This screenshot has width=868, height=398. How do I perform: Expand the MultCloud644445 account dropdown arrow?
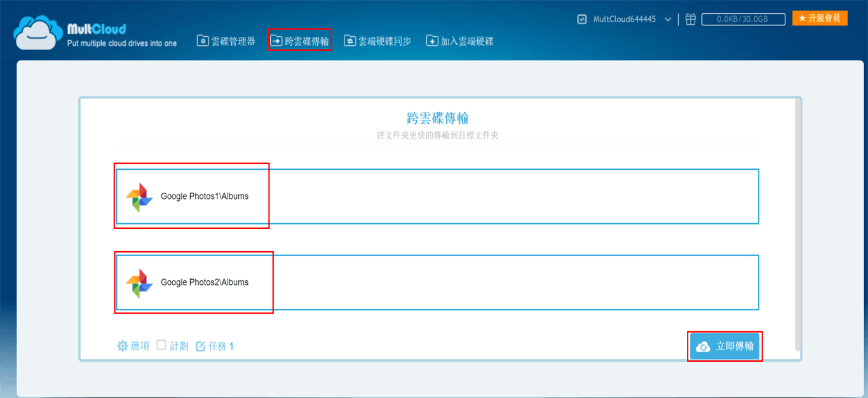click(668, 20)
